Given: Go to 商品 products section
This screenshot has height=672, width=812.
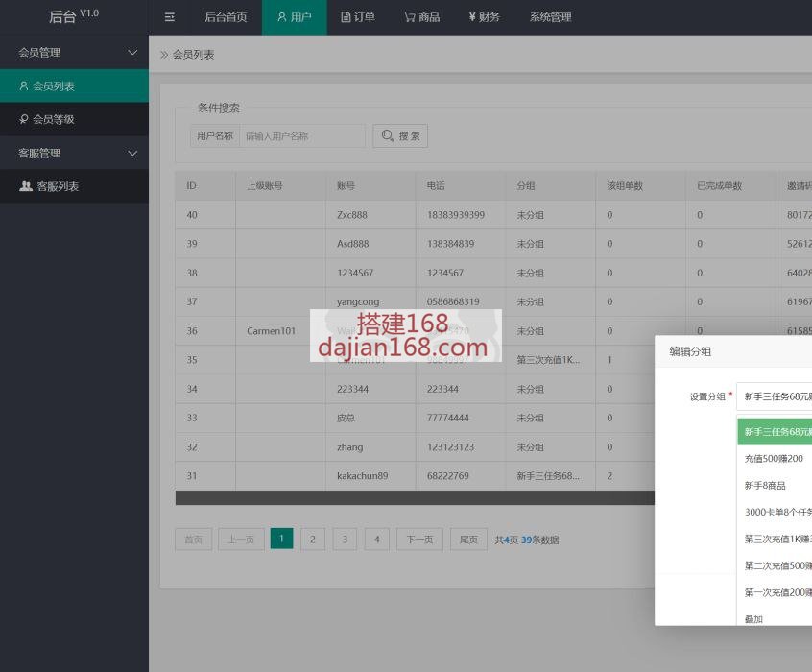Looking at the screenshot, I should coord(421,17).
